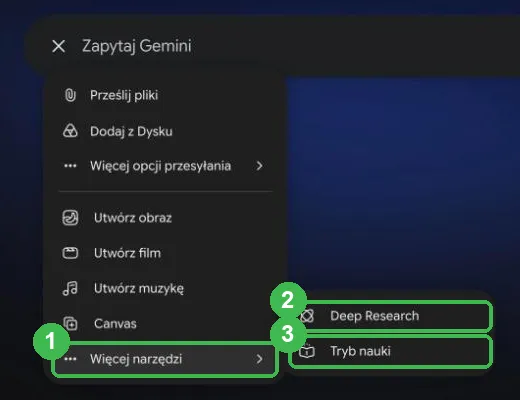This screenshot has width=520, height=400.
Task: Select Utwórz film tool
Action: (x=165, y=253)
